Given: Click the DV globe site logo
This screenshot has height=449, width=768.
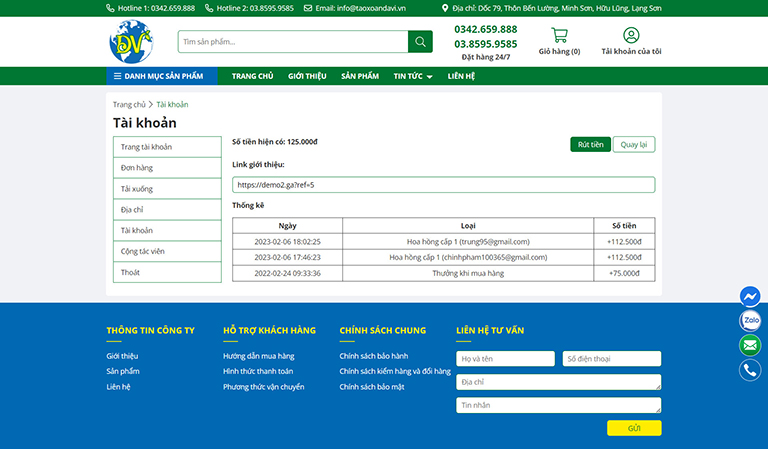Looking at the screenshot, I should coord(131,42).
